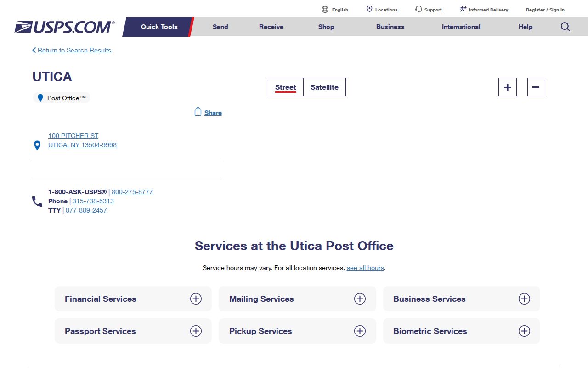588x368 pixels.
Task: Click the Locations pin icon in top bar
Action: click(x=369, y=9)
